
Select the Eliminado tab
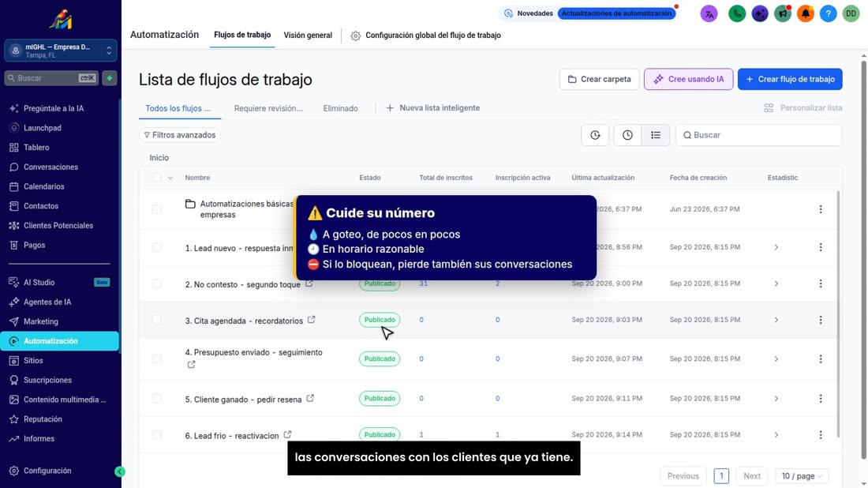[340, 108]
